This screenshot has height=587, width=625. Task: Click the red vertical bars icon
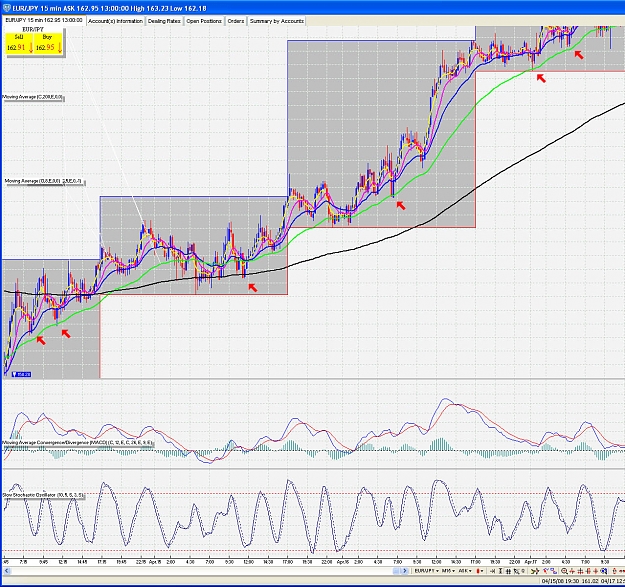588,571
